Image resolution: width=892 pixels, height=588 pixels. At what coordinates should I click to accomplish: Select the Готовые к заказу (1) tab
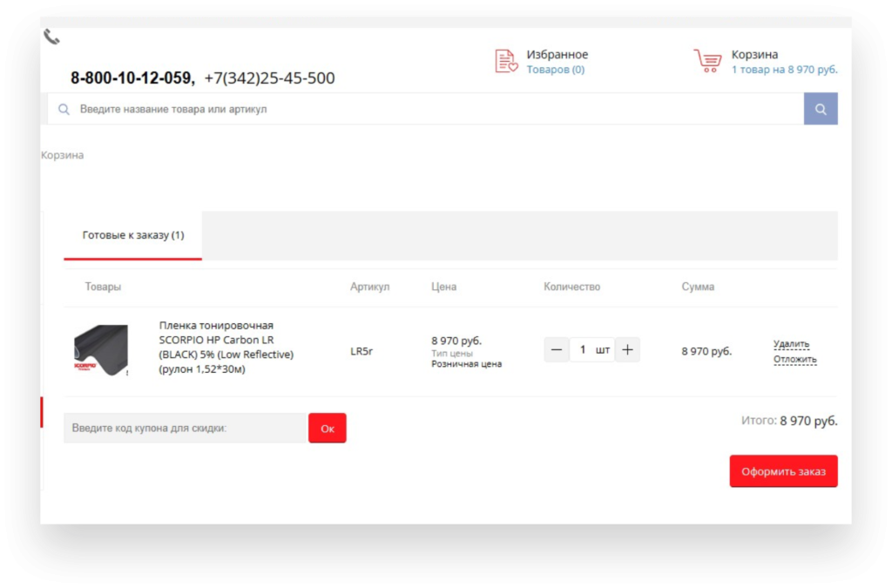coord(132,235)
